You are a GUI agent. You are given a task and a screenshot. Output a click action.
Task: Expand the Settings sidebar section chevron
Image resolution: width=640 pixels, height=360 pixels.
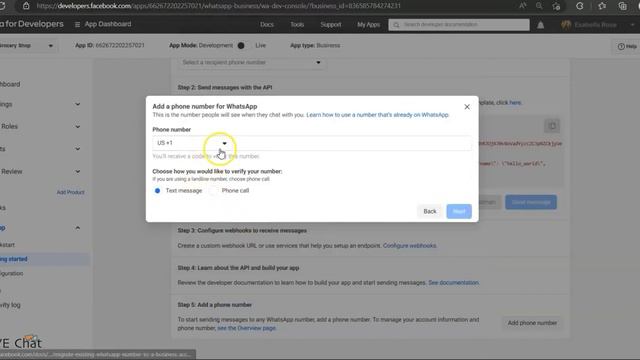[x=78, y=104]
